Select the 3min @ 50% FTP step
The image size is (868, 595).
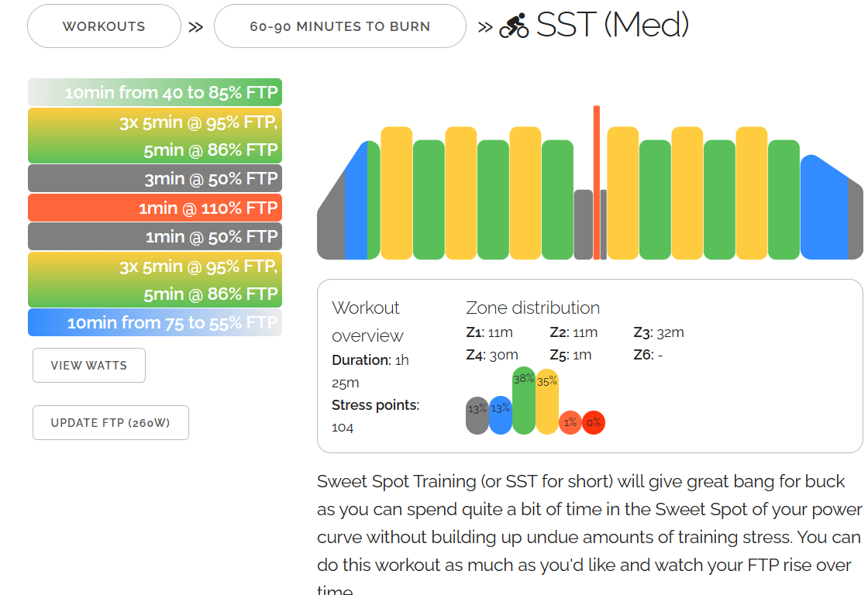[155, 179]
